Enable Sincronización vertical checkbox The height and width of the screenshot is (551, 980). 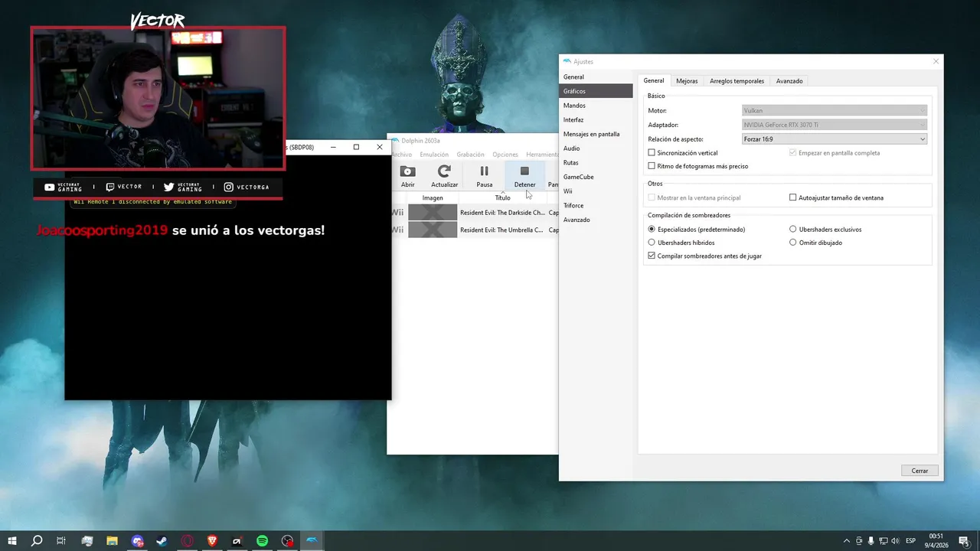tap(652, 153)
